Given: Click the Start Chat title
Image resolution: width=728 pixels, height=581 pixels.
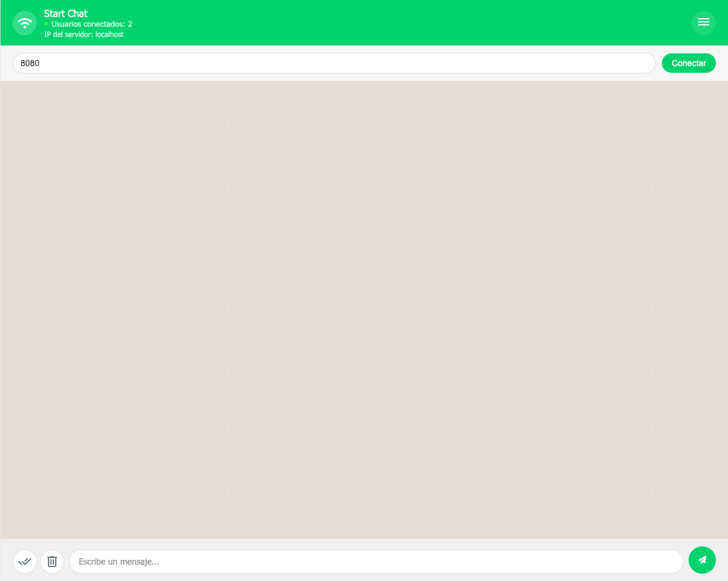Looking at the screenshot, I should coord(65,13).
